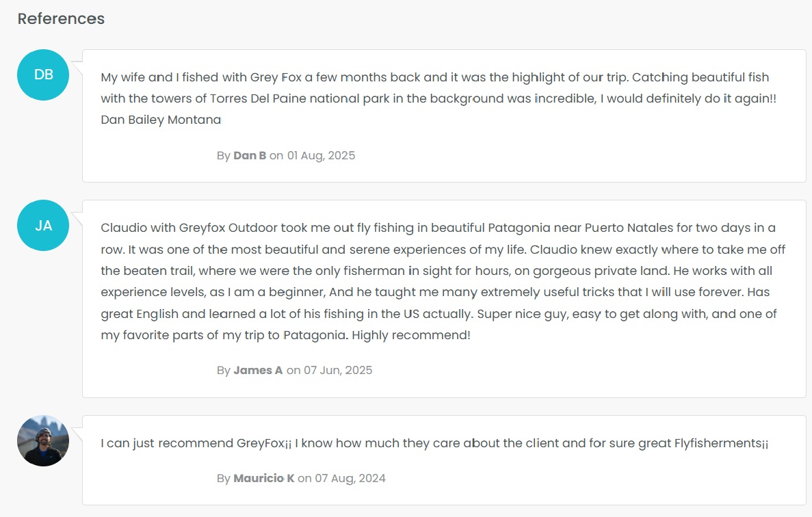The height and width of the screenshot is (517, 812).
Task: Click the Mauricio K reviewer name
Action: tap(263, 478)
